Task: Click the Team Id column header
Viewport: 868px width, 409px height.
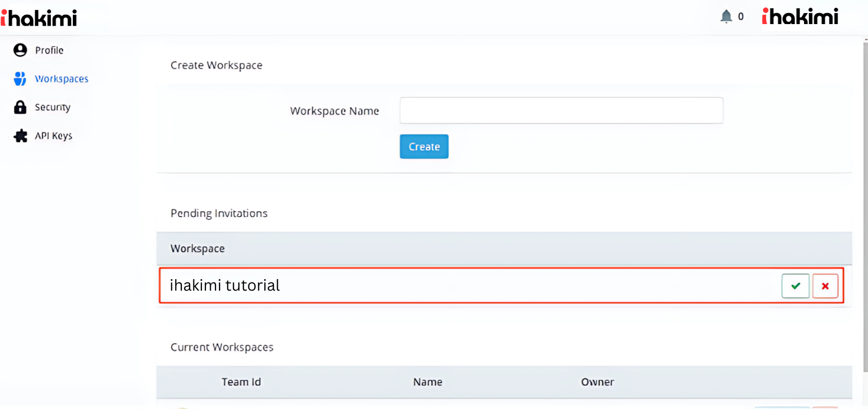Action: pyautogui.click(x=241, y=382)
